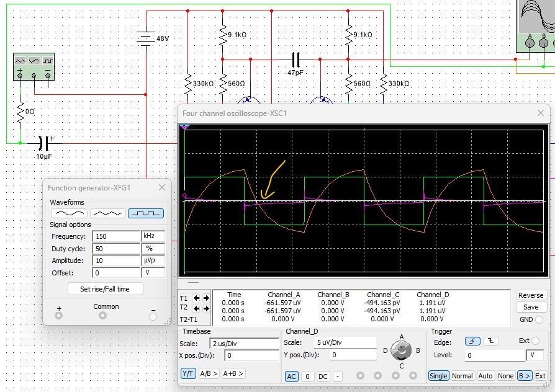This screenshot has height=392, width=555.
Task: Open the B > trigger source menu
Action: pyautogui.click(x=524, y=376)
